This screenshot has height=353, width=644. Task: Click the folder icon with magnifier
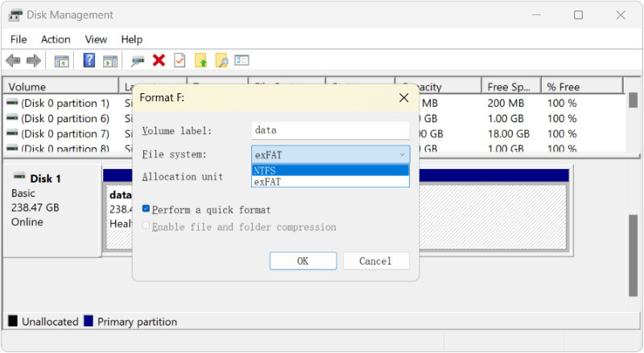pyautogui.click(x=221, y=61)
